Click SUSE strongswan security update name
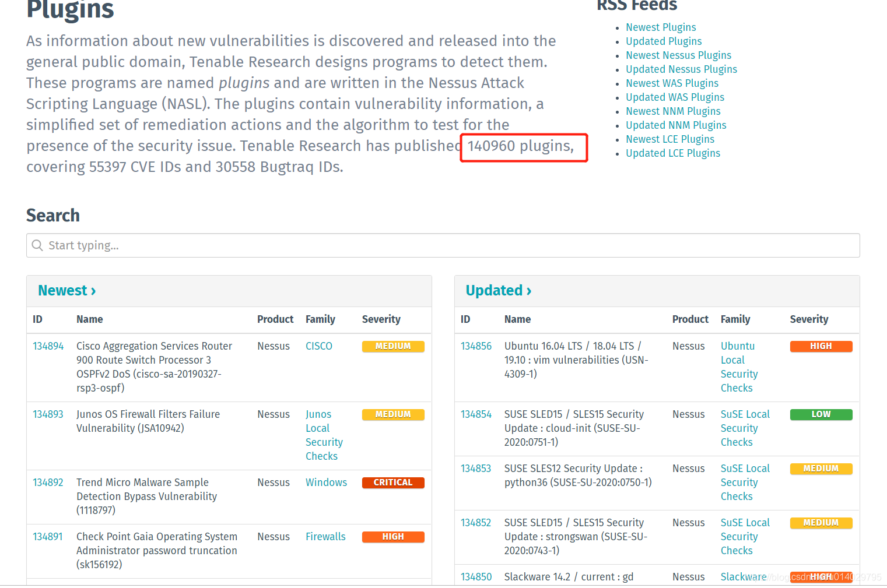This screenshot has width=887, height=588. tap(576, 537)
